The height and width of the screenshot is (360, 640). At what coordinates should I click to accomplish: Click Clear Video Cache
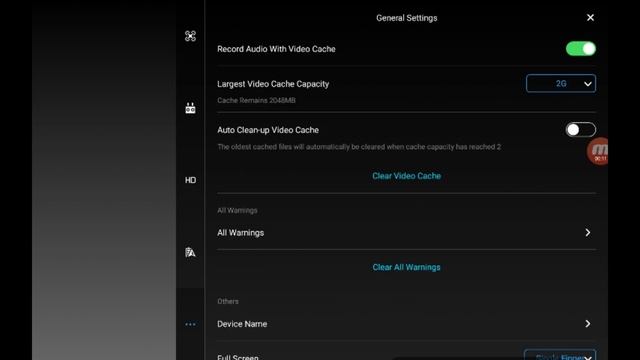point(407,176)
